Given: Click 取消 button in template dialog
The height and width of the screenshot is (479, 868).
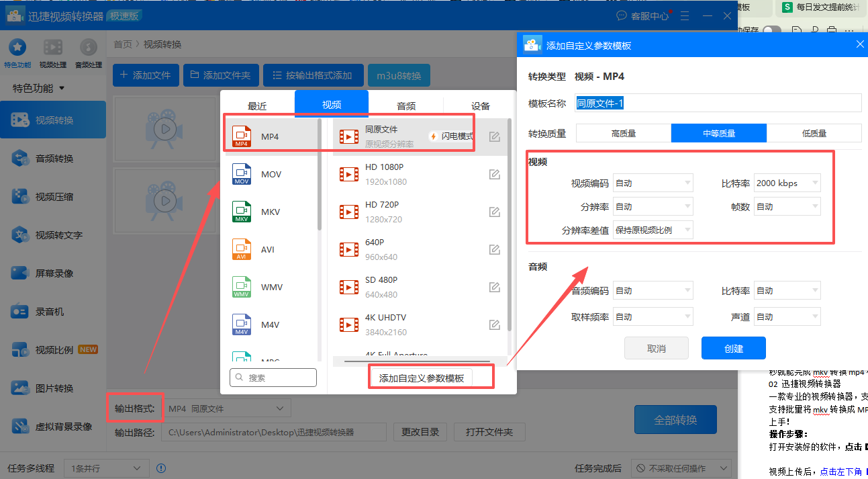Looking at the screenshot, I should (x=657, y=349).
